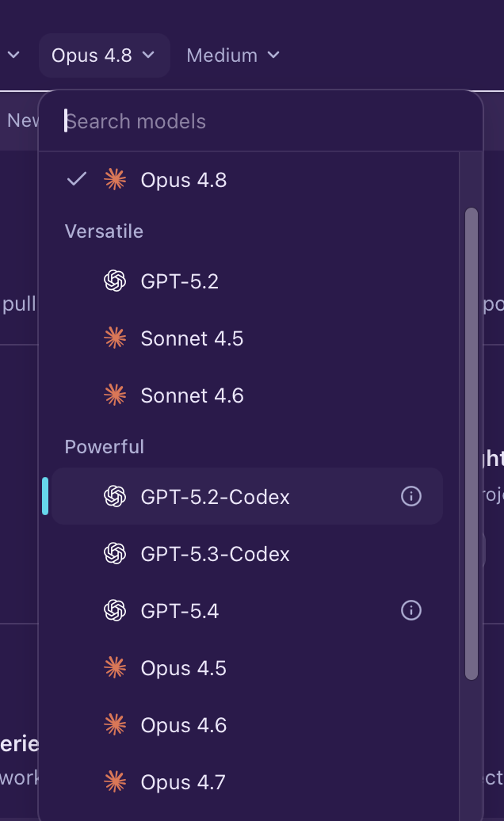This screenshot has height=821, width=504.
Task: Select the Sonnet 4.5 model
Action: (x=247, y=338)
